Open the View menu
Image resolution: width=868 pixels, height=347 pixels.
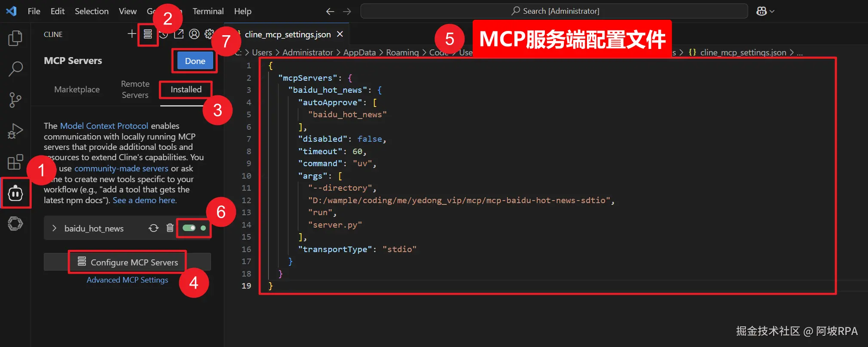click(128, 11)
